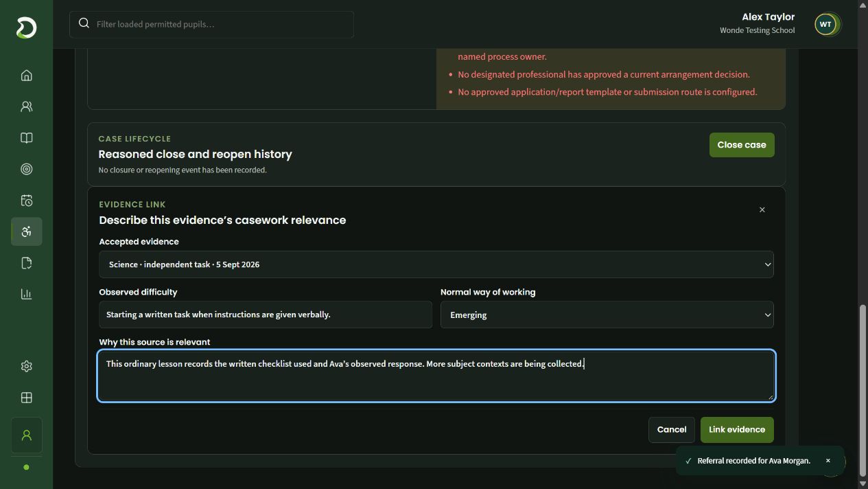The height and width of the screenshot is (489, 868).
Task: Click the green status dot in sidebar
Action: [26, 467]
